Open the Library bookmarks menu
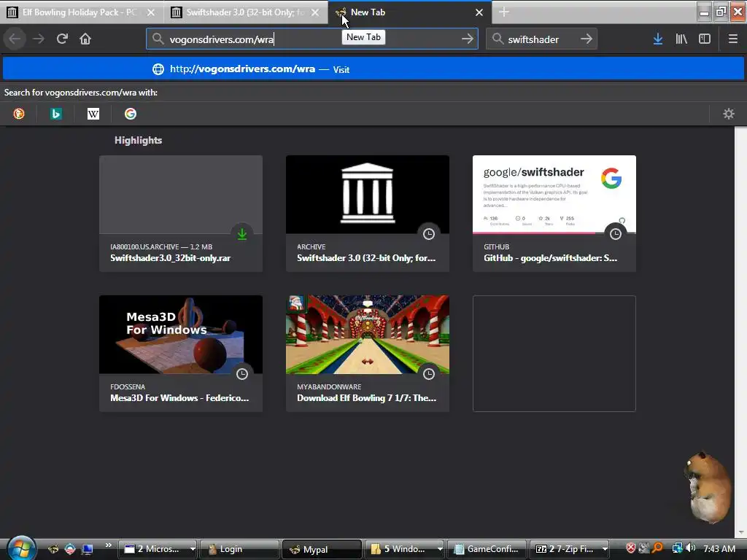 681,39
